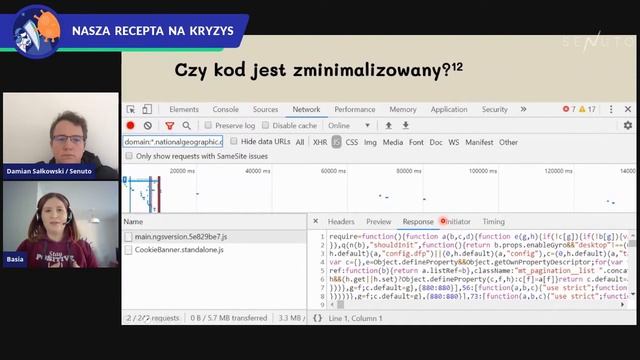Select CookieBanner.standalone.js request
The image size is (640, 360).
214,250
